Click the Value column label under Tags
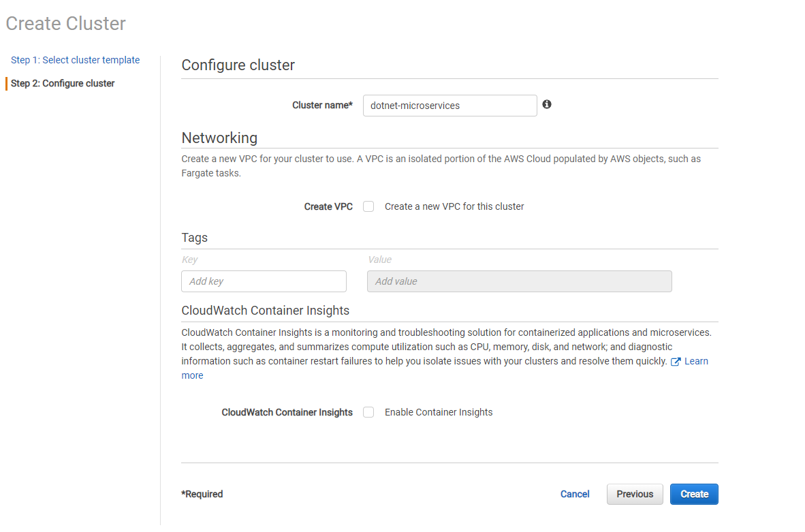 379,260
